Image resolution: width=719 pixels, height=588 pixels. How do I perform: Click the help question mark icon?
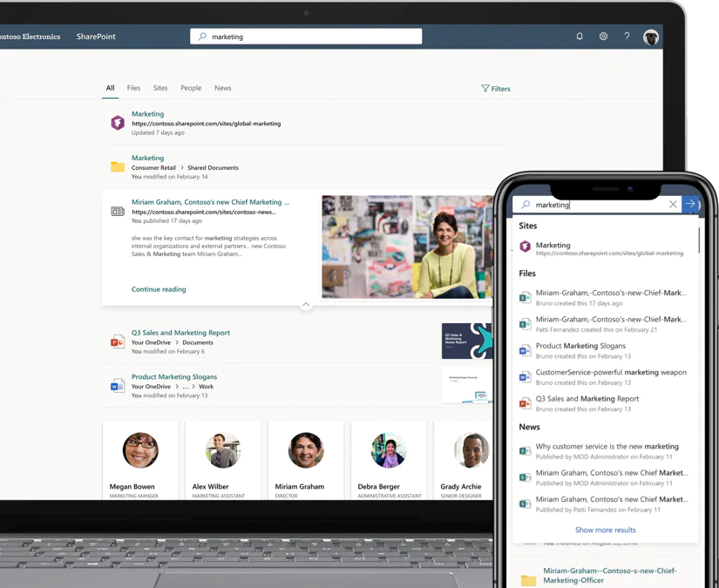(x=627, y=37)
